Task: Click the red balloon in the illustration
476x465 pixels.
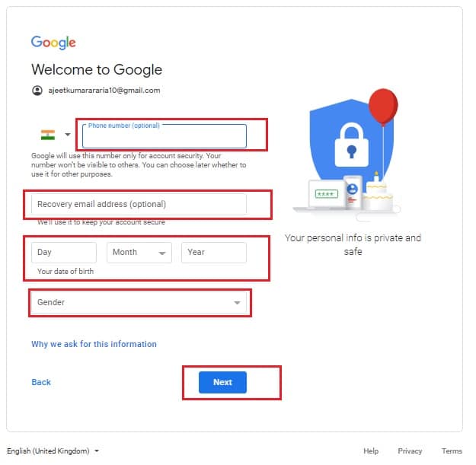Action: [383, 107]
